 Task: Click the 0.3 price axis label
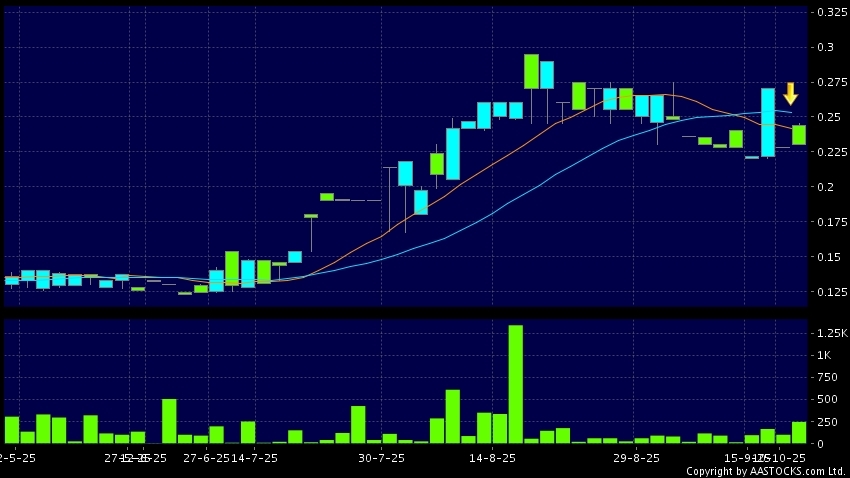coord(824,47)
